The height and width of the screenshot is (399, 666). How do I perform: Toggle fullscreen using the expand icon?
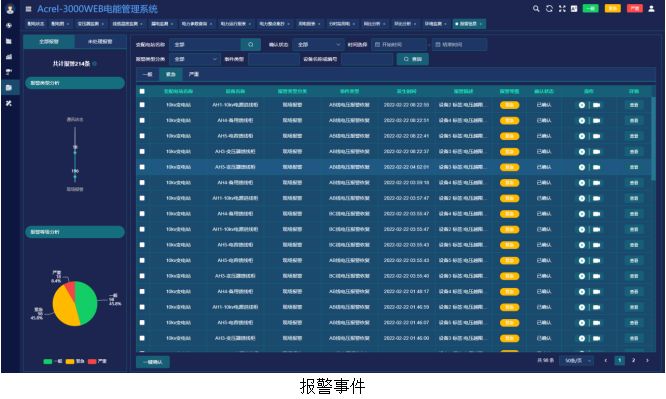[562, 8]
